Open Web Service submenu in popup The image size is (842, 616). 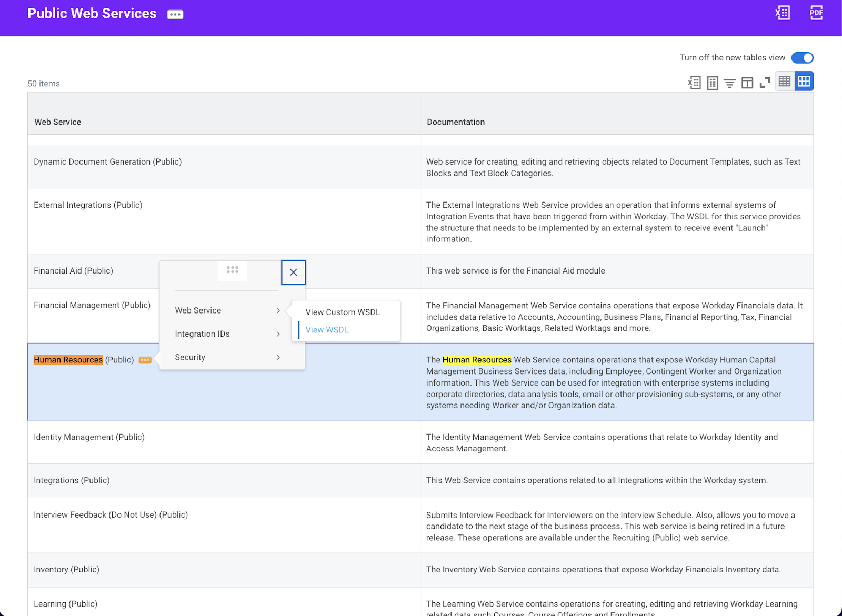coord(227,310)
